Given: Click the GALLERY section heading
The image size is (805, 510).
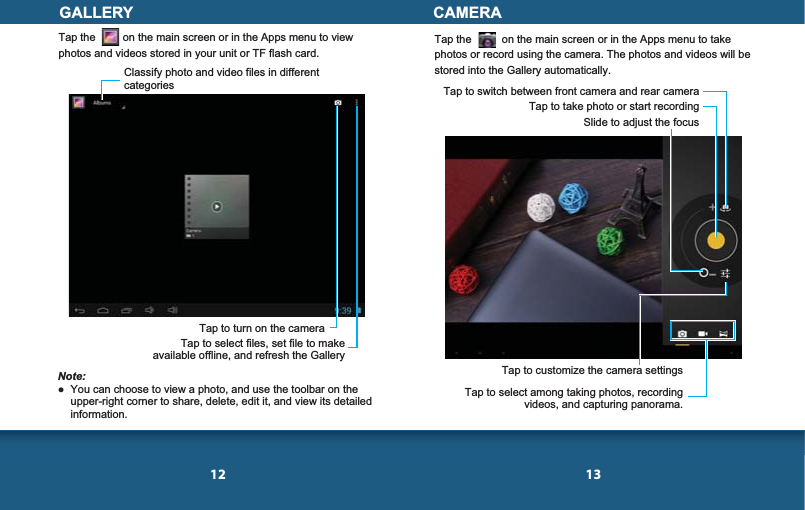Looking at the screenshot, I should click(96, 12).
